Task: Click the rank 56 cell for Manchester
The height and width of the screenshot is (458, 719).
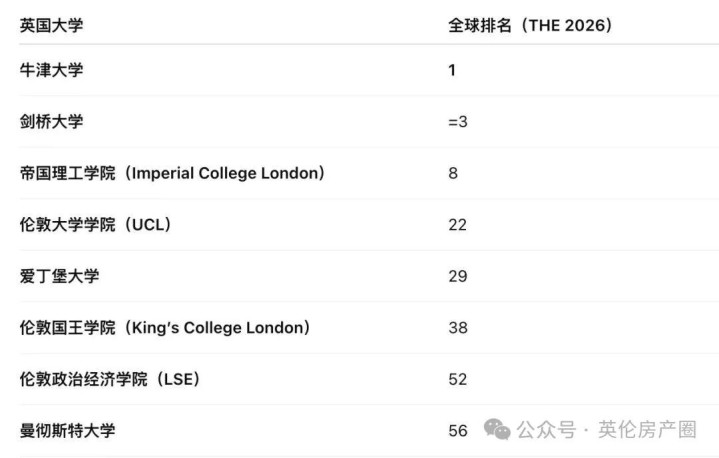Action: 457,430
